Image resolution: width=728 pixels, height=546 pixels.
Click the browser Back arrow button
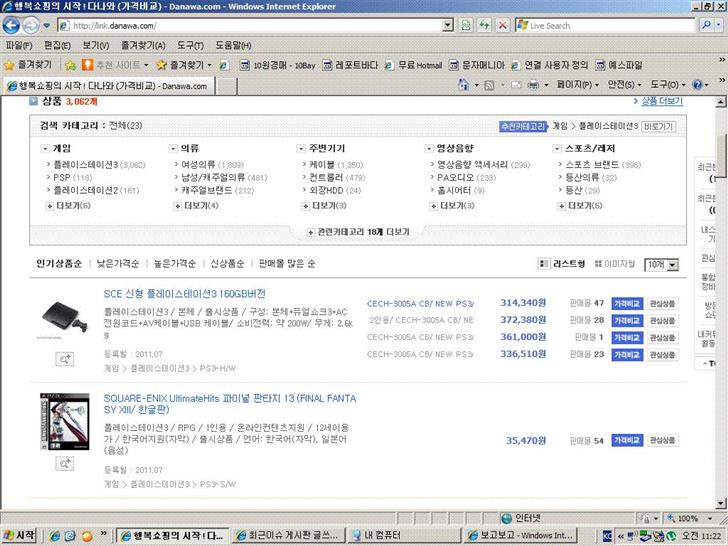coord(11,26)
